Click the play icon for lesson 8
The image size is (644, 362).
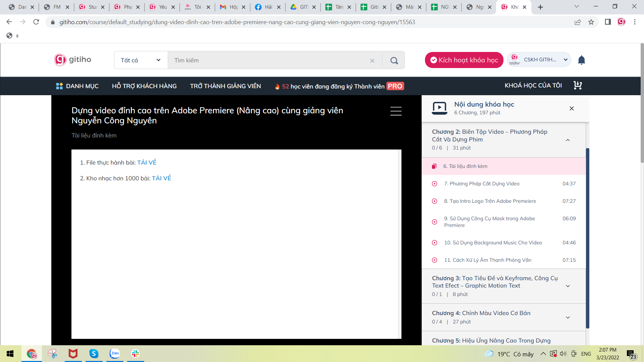click(434, 201)
